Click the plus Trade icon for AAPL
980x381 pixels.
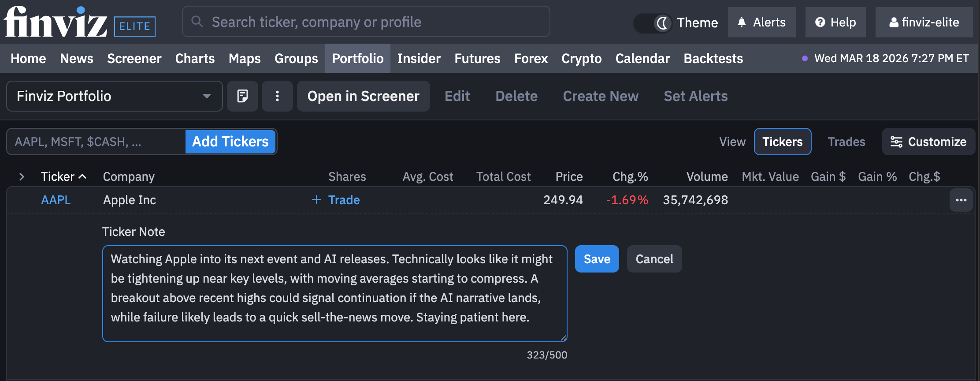coord(316,200)
